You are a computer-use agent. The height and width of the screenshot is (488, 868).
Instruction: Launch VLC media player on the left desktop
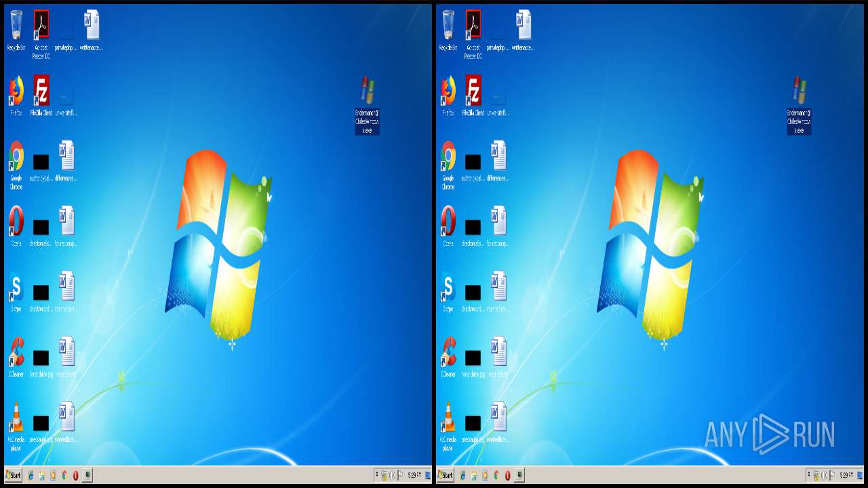tap(16, 426)
